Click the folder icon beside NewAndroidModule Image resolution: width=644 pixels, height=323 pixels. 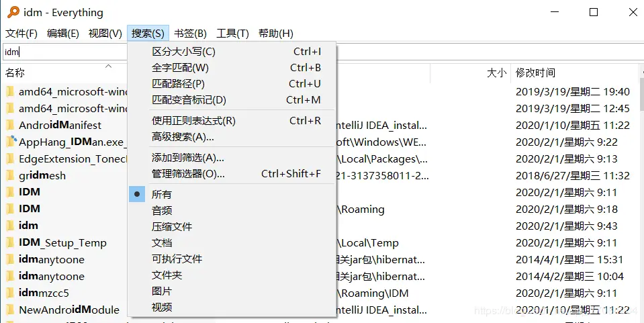pyautogui.click(x=10, y=310)
